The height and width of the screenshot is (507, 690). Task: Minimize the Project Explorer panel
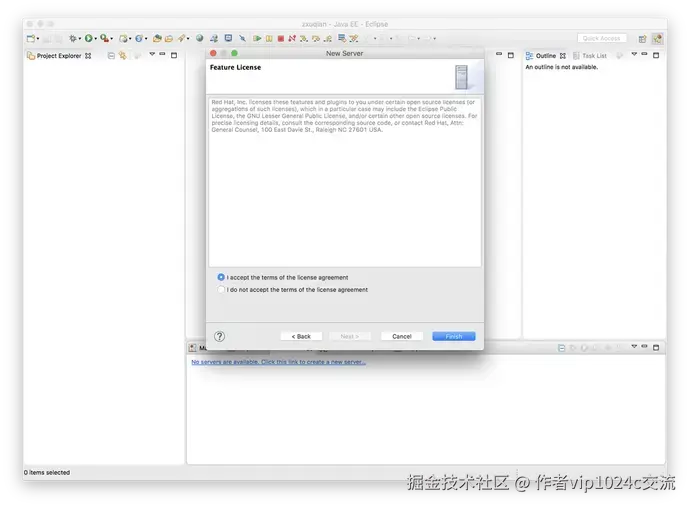click(162, 54)
